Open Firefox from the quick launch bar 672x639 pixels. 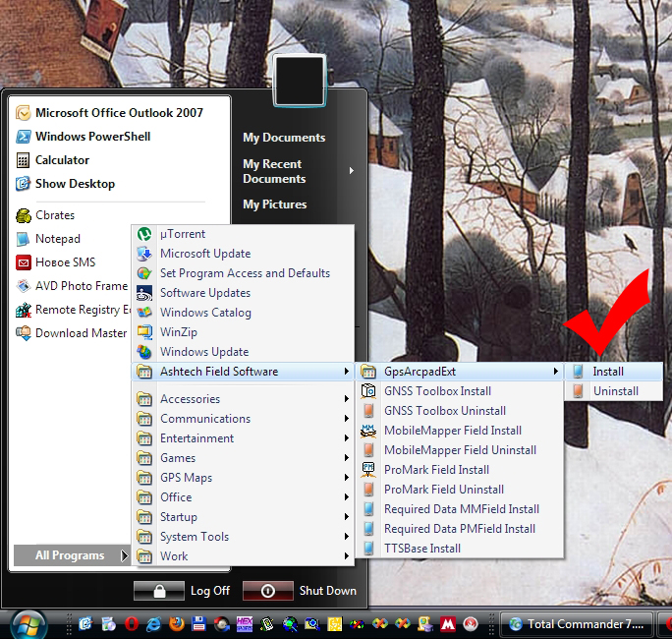(x=176, y=624)
